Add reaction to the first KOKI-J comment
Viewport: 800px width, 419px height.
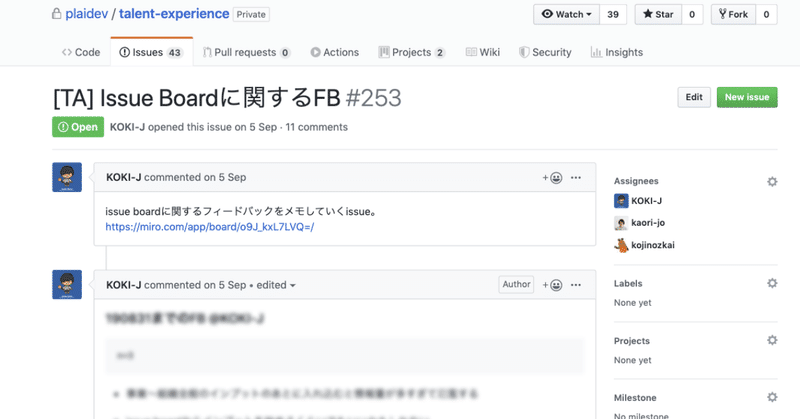pos(552,178)
